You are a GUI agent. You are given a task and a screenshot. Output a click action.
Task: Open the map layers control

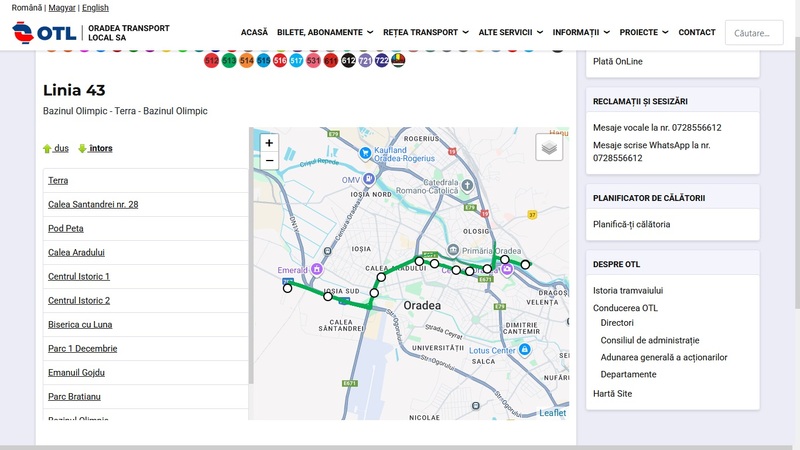549,148
